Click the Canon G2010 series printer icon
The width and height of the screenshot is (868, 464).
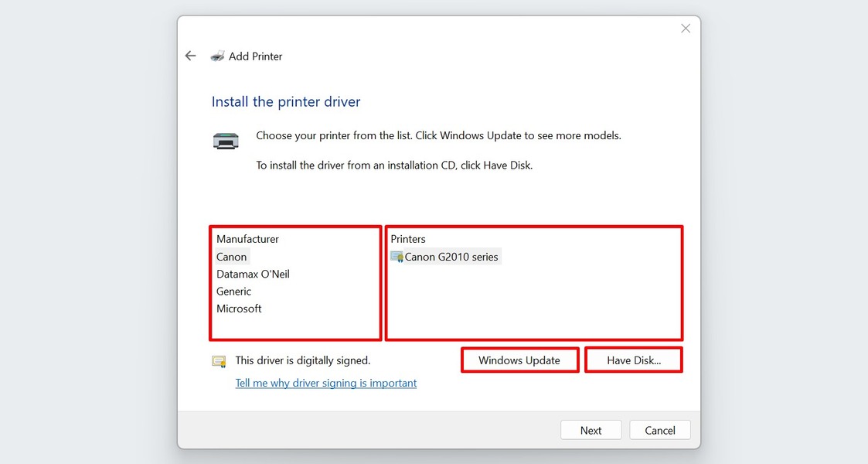click(x=397, y=256)
